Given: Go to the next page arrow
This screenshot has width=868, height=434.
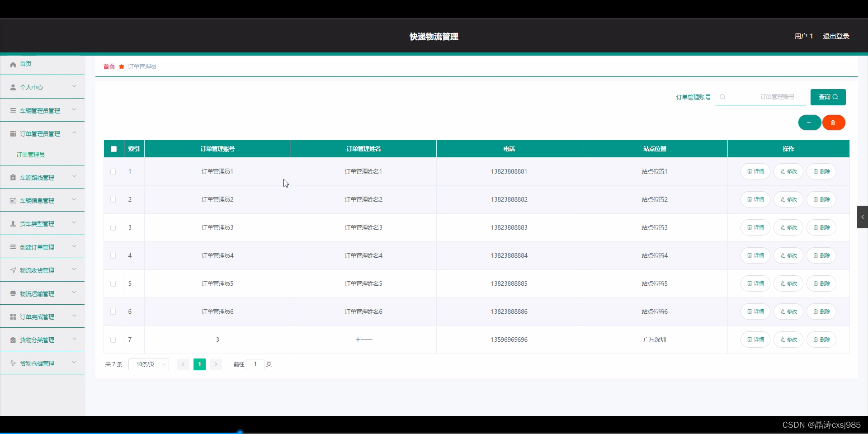Looking at the screenshot, I should (x=216, y=364).
